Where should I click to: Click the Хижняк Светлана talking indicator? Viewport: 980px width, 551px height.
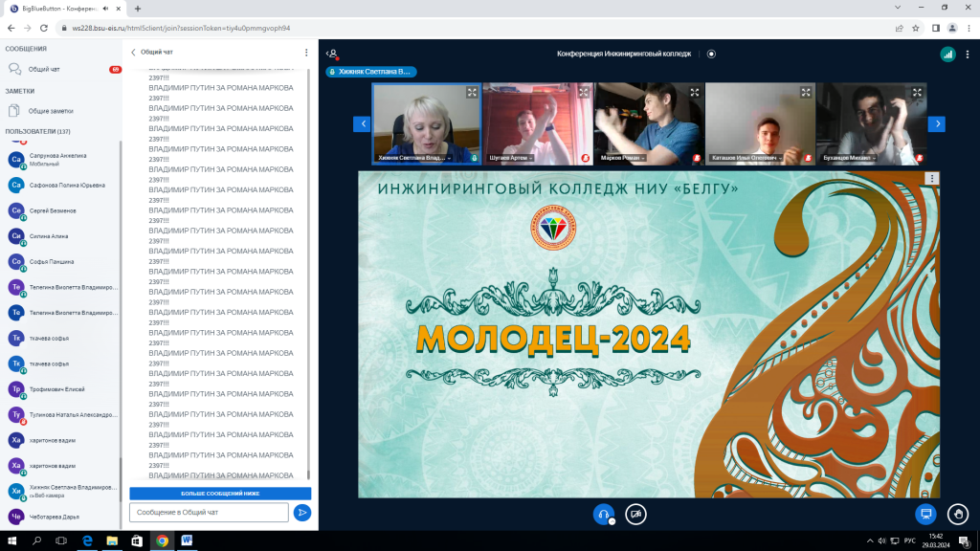point(371,72)
